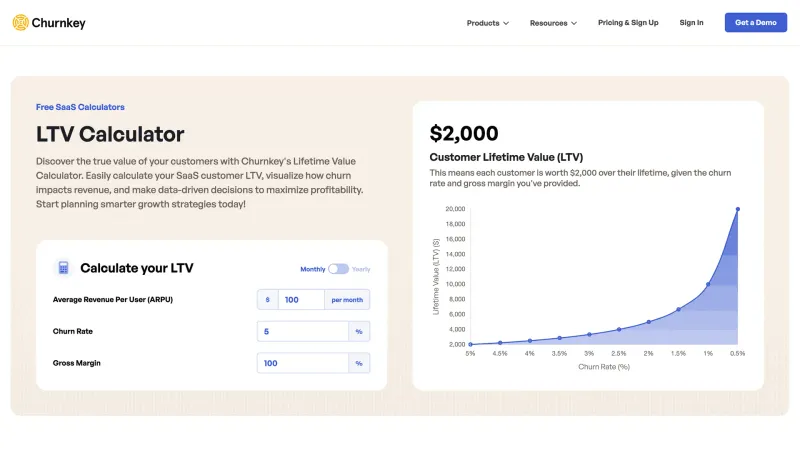Click the chart point at 1% churn
The width and height of the screenshot is (800, 450).
(708, 284)
